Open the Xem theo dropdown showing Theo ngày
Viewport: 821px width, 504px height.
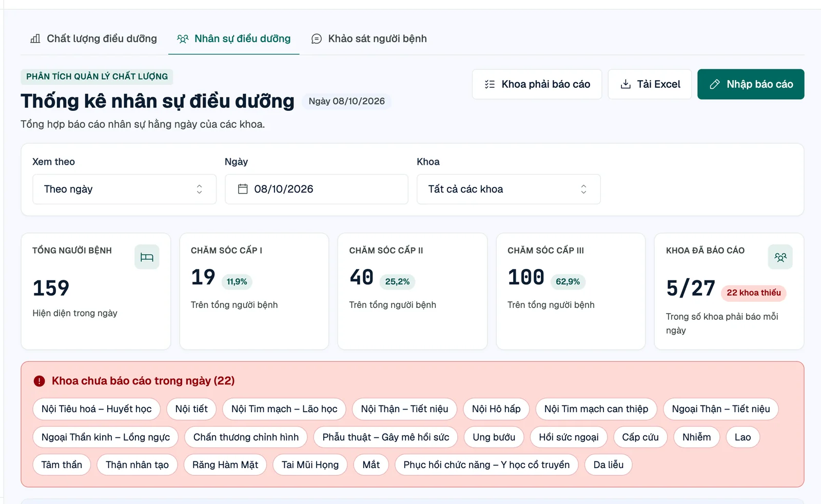[124, 189]
